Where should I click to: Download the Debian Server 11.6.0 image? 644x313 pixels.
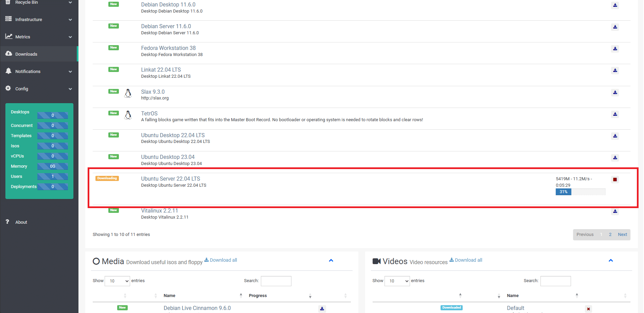click(615, 27)
